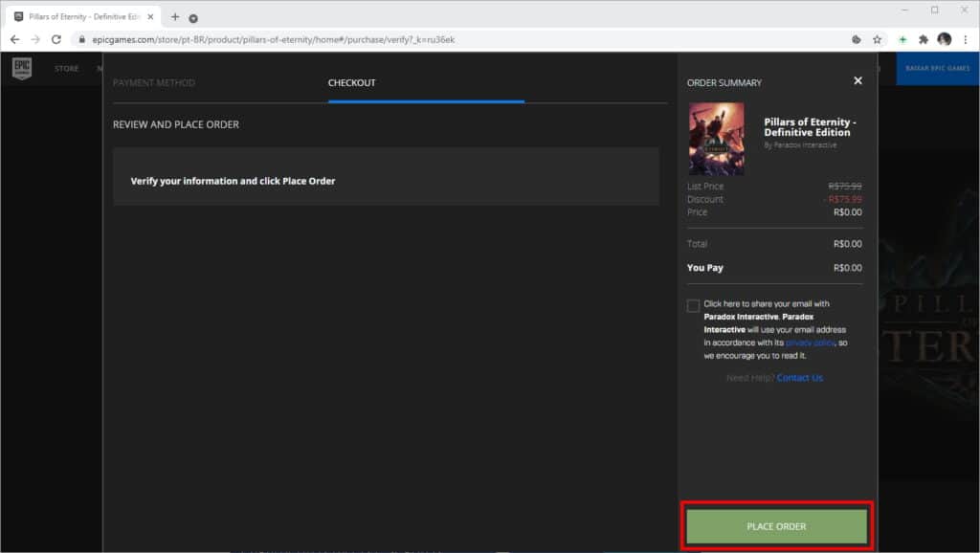This screenshot has height=553, width=980.
Task: Close the order summary dialog
Action: tap(857, 80)
